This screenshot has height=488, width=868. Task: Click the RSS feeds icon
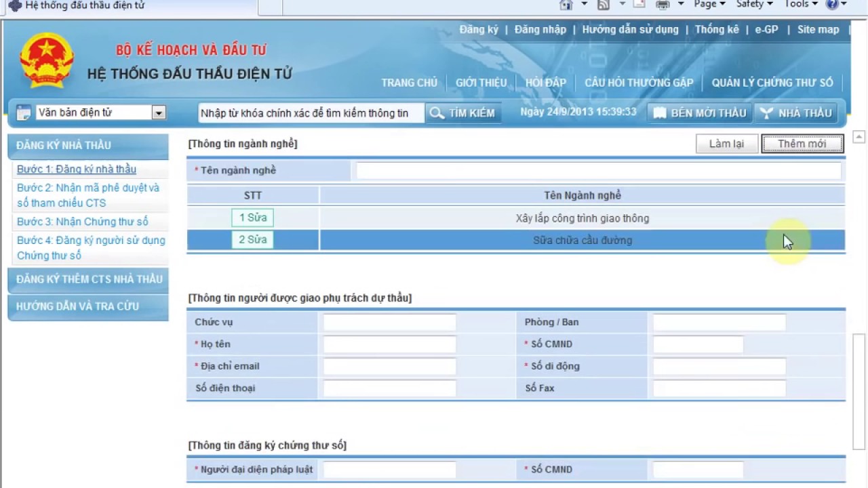coord(603,4)
